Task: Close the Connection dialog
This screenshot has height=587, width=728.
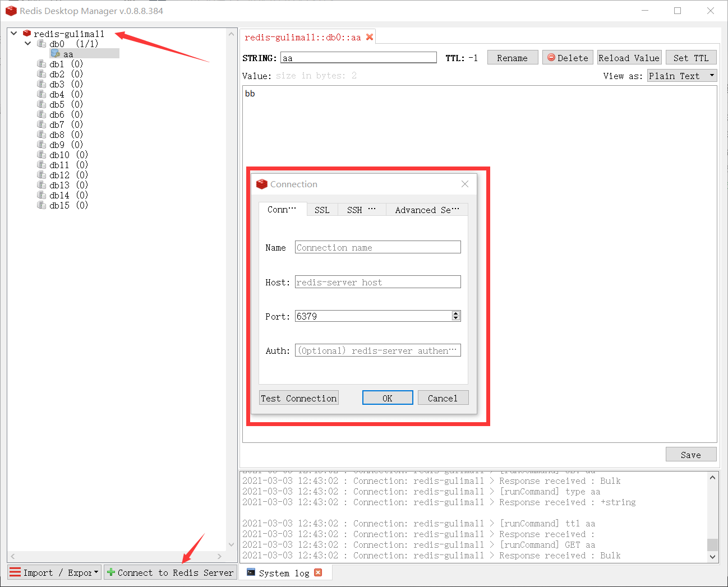Action: (464, 184)
